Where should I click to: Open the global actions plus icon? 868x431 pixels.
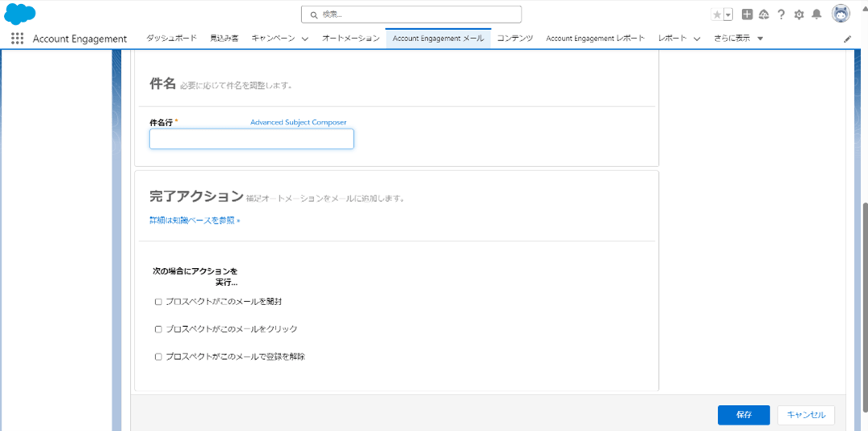click(x=747, y=15)
